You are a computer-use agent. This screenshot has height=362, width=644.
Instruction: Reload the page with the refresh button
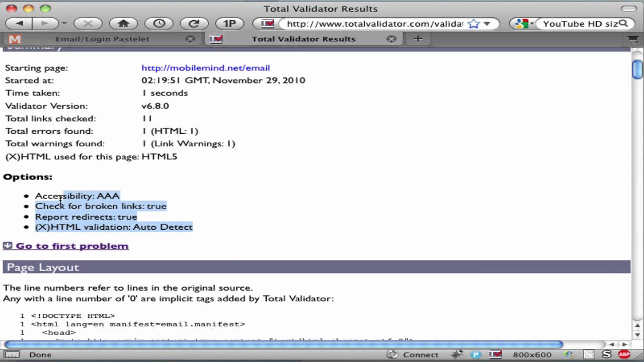point(194,24)
